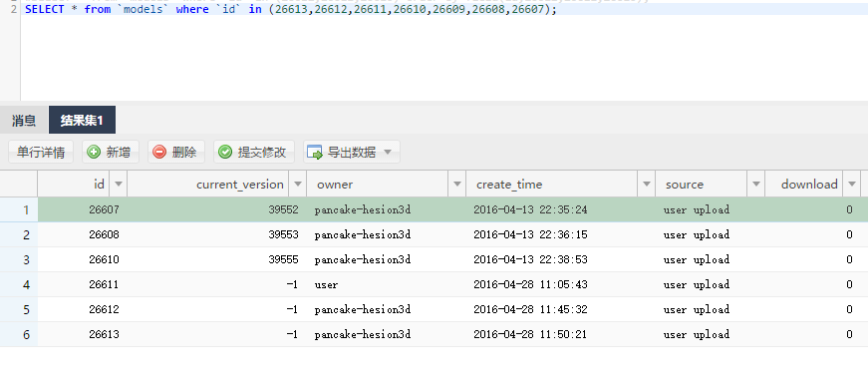Click create_time 2016-04-28 11:45:32
Screen dimensions: 868x388
pyautogui.click(x=530, y=309)
